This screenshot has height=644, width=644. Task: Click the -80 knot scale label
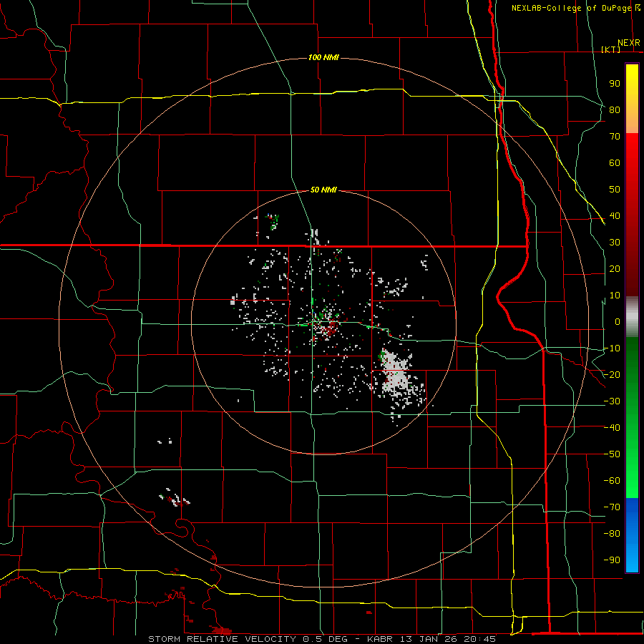[612, 534]
